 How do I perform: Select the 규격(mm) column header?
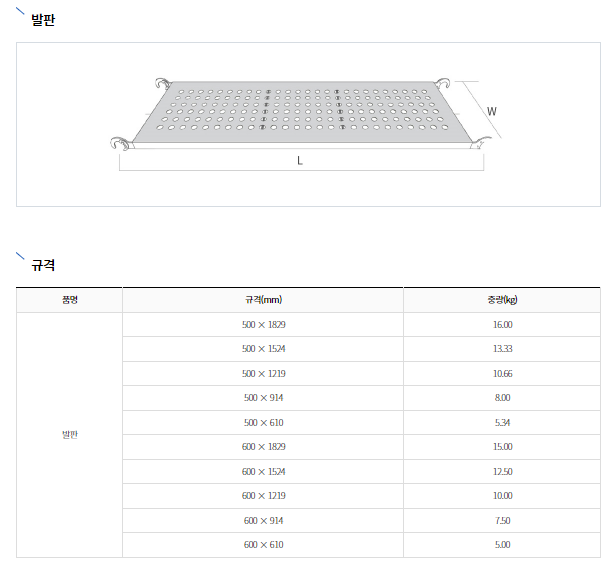click(x=263, y=300)
